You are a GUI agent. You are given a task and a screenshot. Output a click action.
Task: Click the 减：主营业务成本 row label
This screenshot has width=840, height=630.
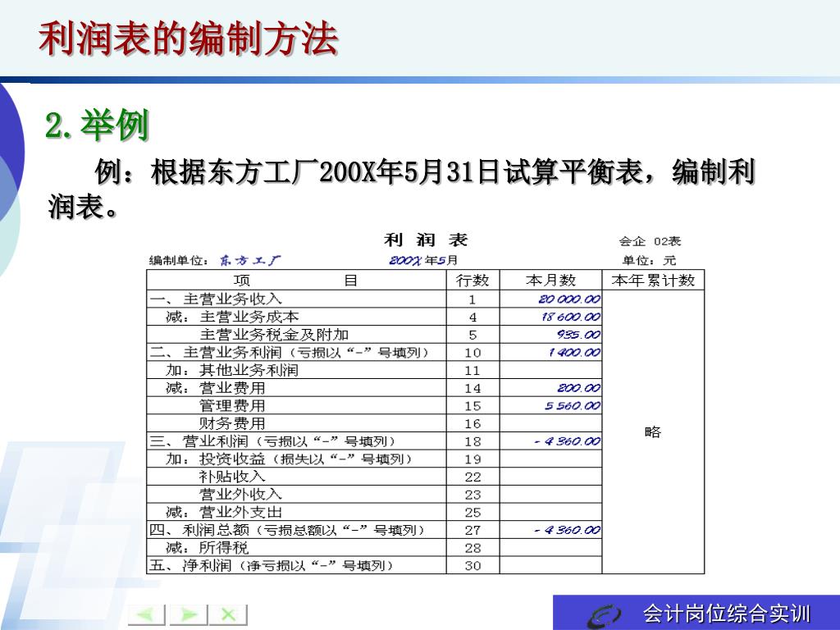[232, 317]
